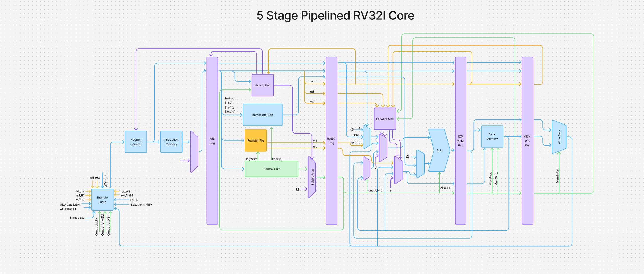Click the MemWrite label
644x274 pixels.
pos(496,178)
